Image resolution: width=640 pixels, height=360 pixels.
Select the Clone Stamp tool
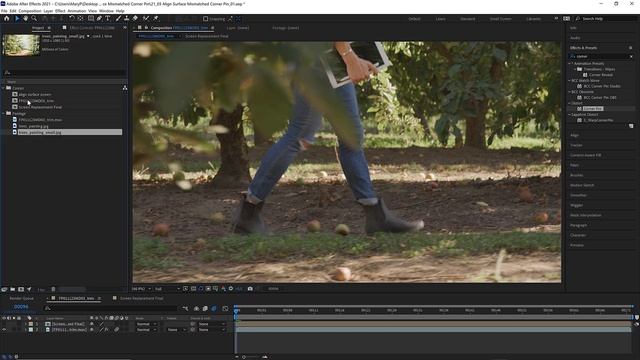pyautogui.click(x=127, y=18)
